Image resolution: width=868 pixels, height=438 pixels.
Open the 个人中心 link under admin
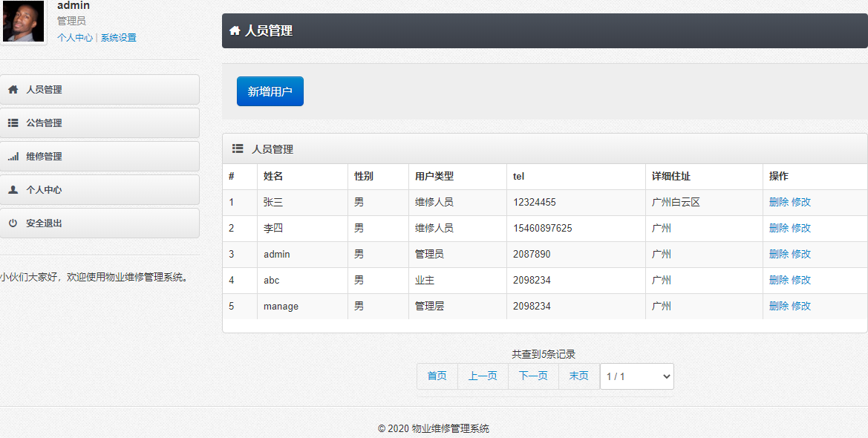click(75, 38)
